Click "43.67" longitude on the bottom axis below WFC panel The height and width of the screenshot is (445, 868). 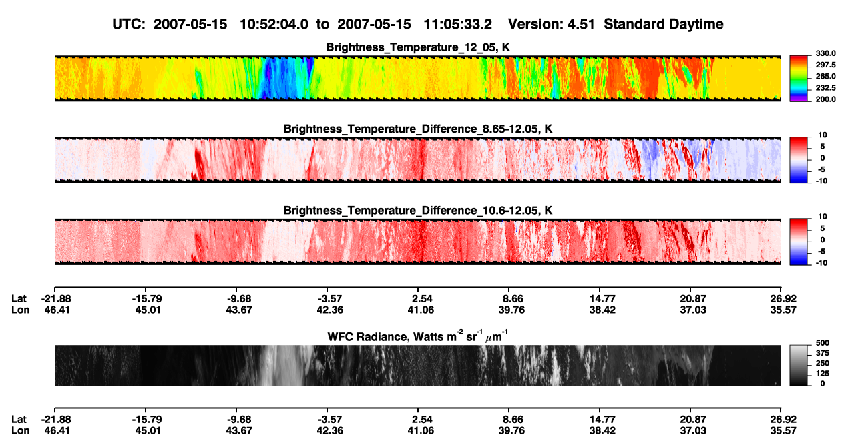(x=239, y=430)
